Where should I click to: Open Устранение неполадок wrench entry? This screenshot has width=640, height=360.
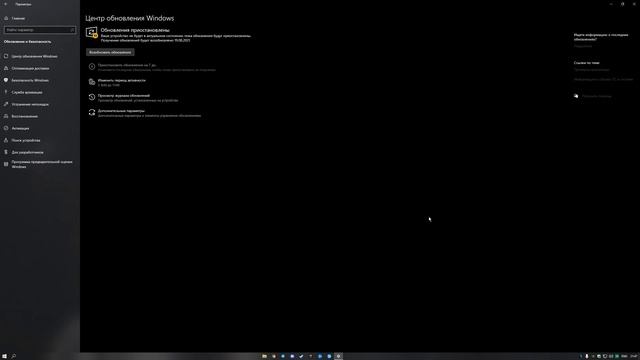pyautogui.click(x=27, y=104)
